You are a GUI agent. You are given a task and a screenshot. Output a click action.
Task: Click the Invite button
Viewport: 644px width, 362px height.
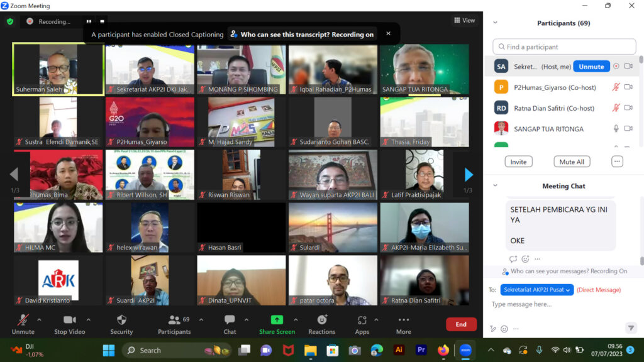click(518, 162)
